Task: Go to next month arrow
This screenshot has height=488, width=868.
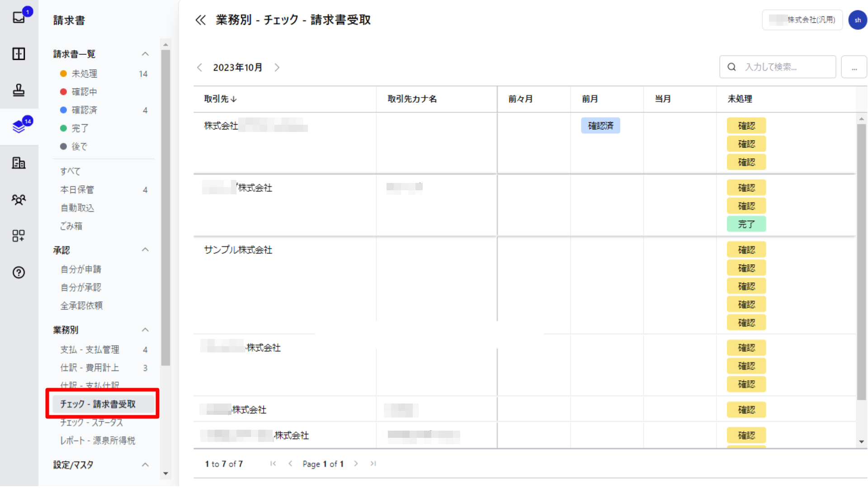Action: pyautogui.click(x=277, y=67)
